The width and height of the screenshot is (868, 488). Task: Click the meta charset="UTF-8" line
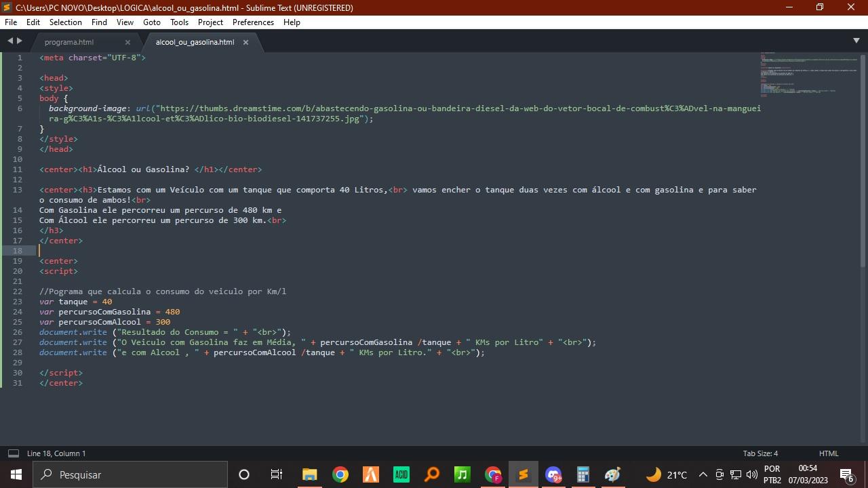[92, 58]
